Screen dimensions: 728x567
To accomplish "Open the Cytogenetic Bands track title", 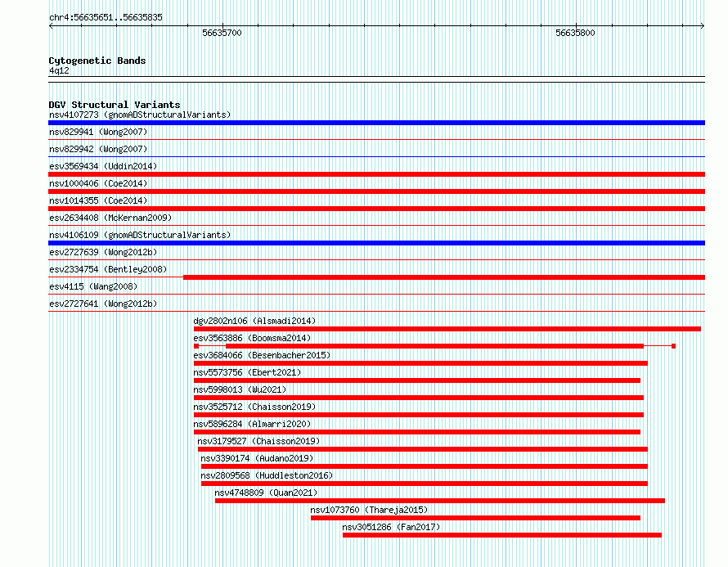I will pos(97,61).
